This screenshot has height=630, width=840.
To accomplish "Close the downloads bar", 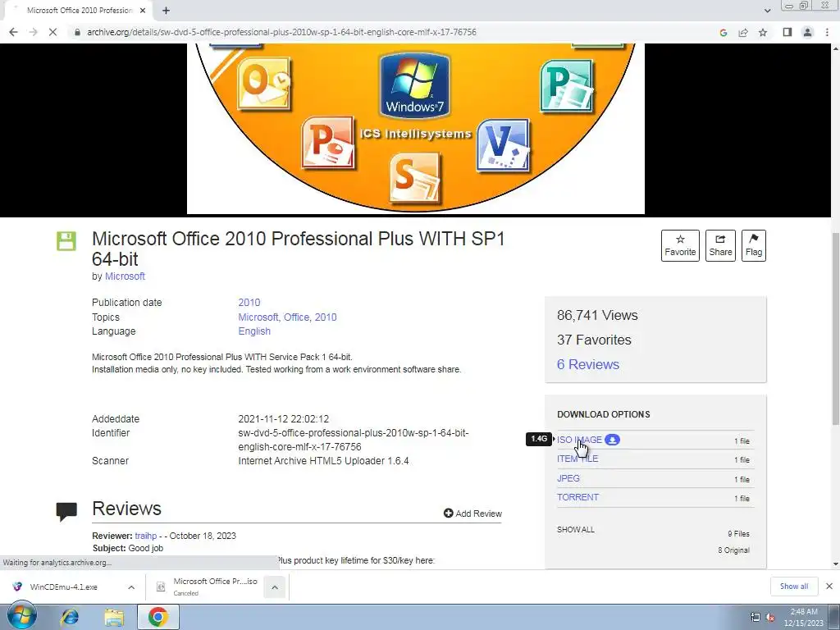I will tap(829, 586).
